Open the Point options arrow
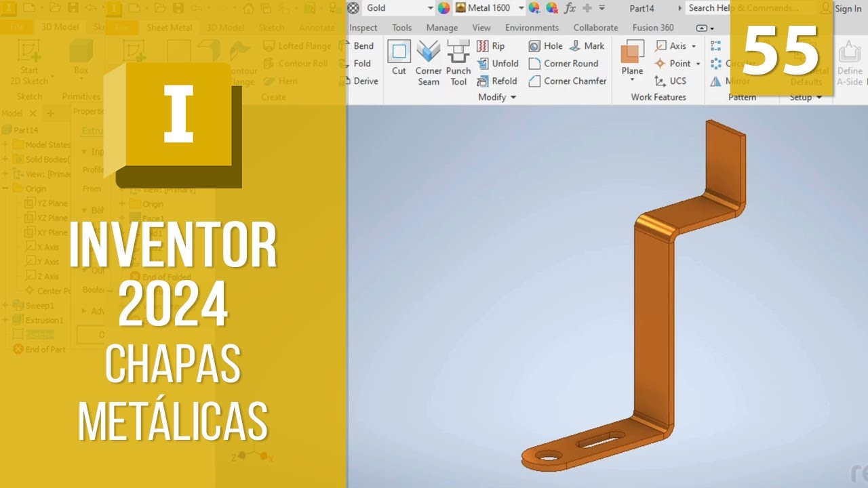This screenshot has width=868, height=488. tap(698, 64)
